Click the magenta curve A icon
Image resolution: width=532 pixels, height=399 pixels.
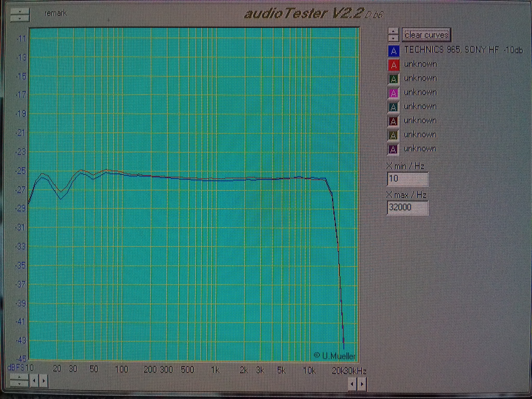point(393,93)
